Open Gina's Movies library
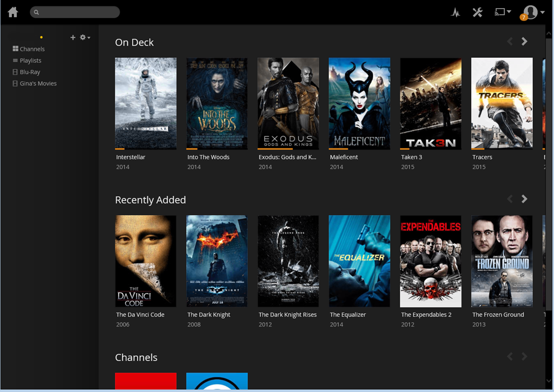The width and height of the screenshot is (554, 392). pyautogui.click(x=38, y=83)
